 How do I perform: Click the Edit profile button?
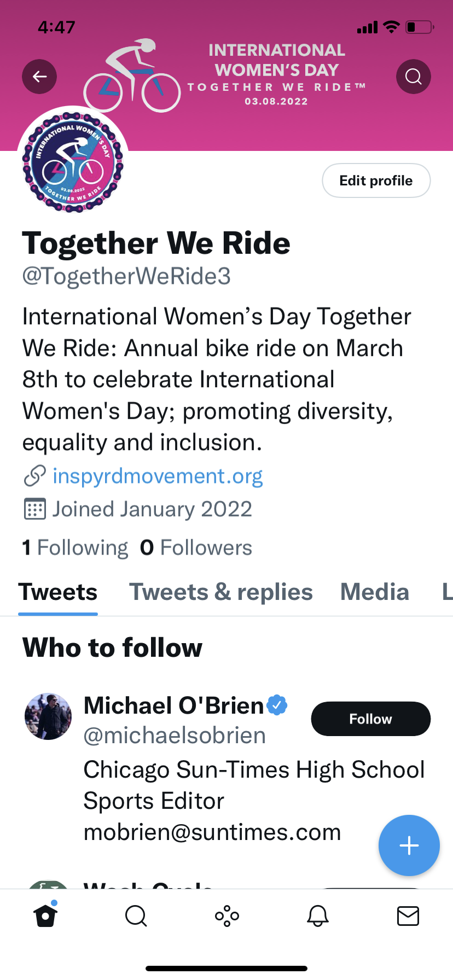(376, 180)
